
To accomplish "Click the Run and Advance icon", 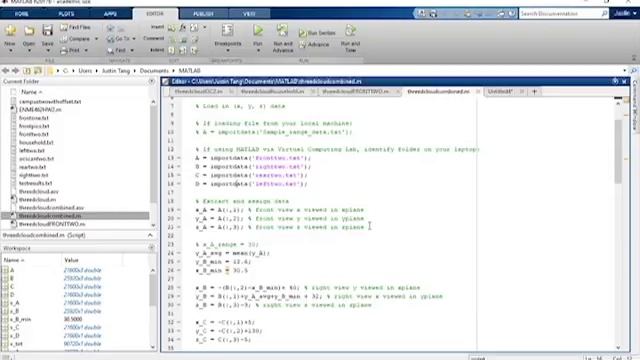I will [282, 31].
